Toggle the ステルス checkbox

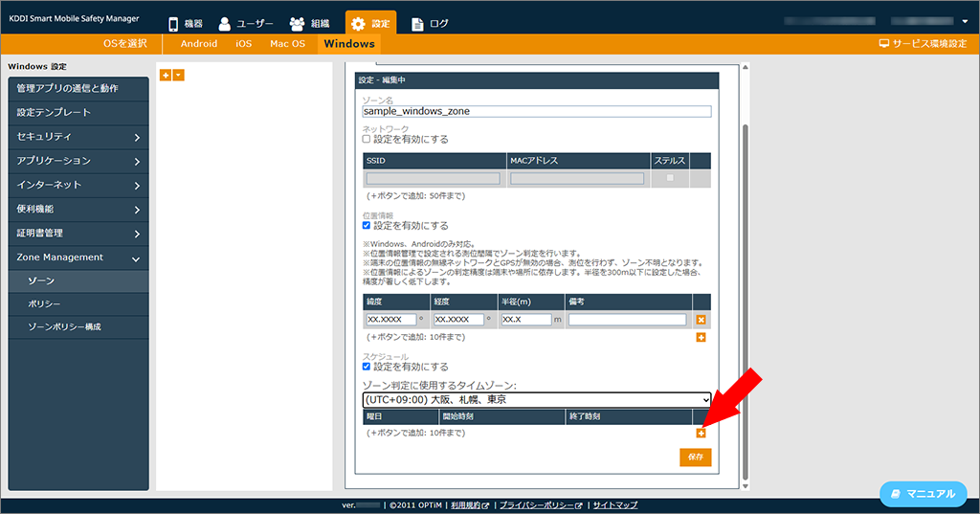click(670, 178)
